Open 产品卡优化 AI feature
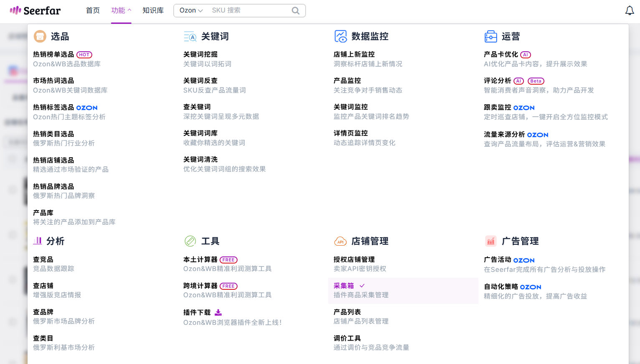 501,55
